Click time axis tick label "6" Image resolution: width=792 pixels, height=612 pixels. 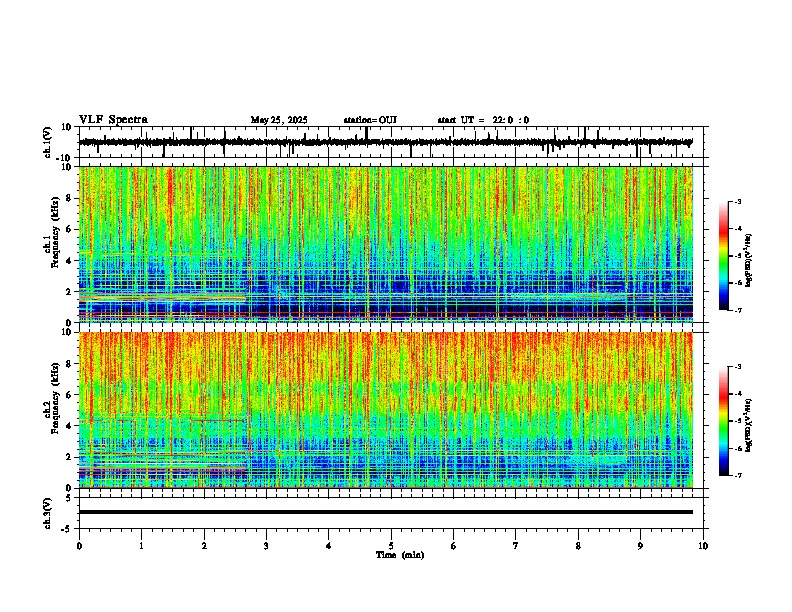(x=454, y=546)
